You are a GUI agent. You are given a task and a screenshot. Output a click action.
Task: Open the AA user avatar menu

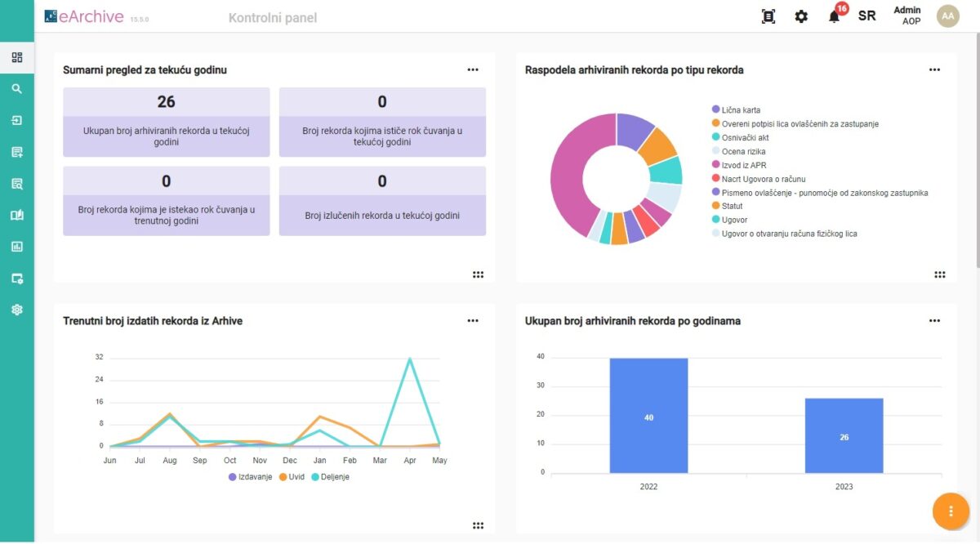947,16
